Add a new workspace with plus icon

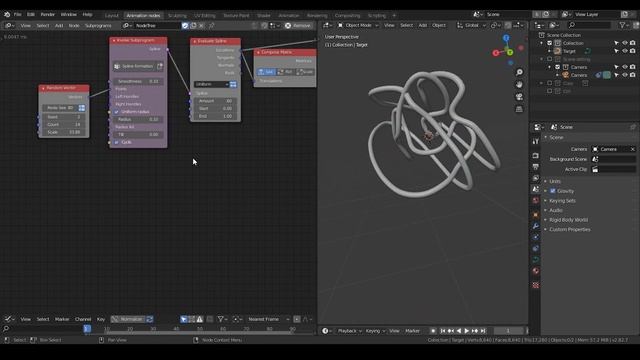click(394, 16)
